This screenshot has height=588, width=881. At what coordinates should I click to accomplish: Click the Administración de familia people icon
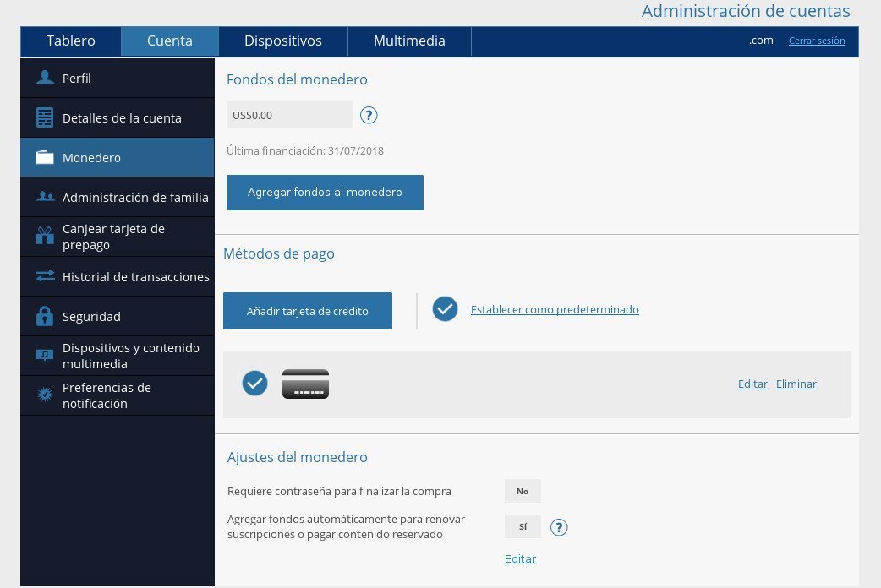45,197
